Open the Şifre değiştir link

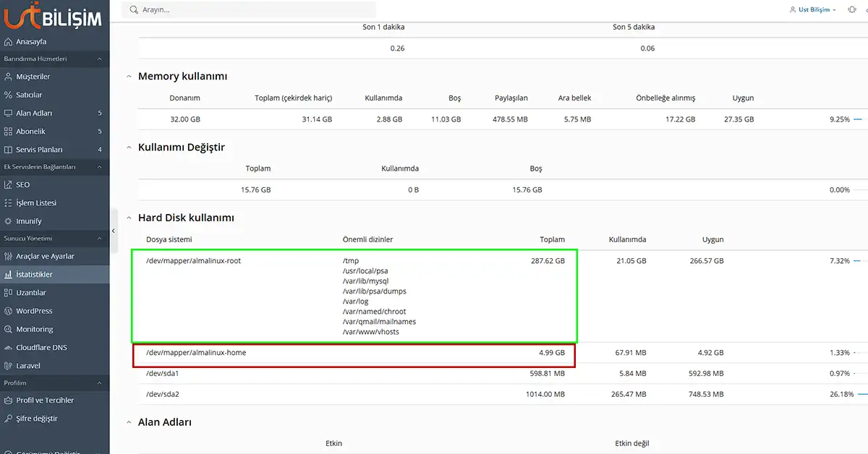point(36,419)
